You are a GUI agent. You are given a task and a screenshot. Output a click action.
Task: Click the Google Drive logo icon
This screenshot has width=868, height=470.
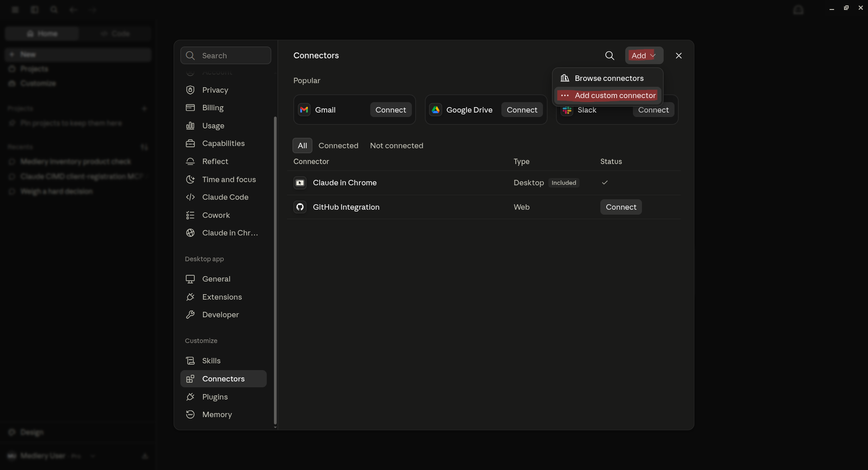coord(436,110)
